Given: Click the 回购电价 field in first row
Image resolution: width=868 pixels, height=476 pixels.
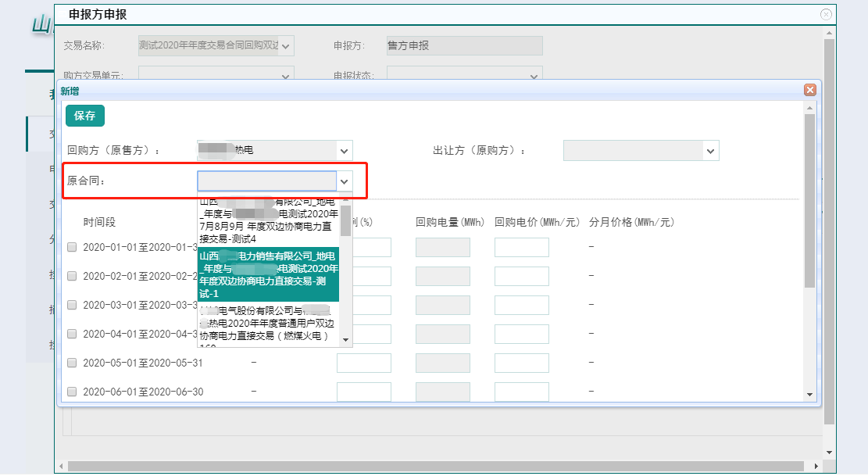Looking at the screenshot, I should click(521, 248).
